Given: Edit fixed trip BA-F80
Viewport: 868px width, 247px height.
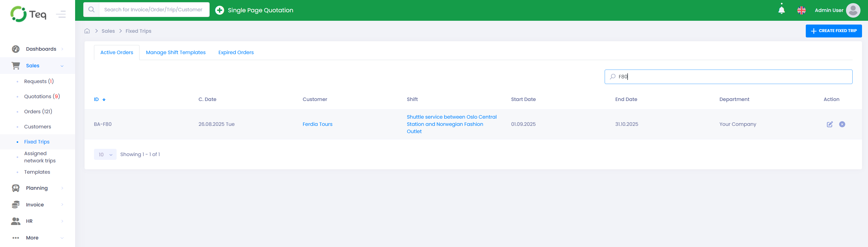Looking at the screenshot, I should [830, 124].
